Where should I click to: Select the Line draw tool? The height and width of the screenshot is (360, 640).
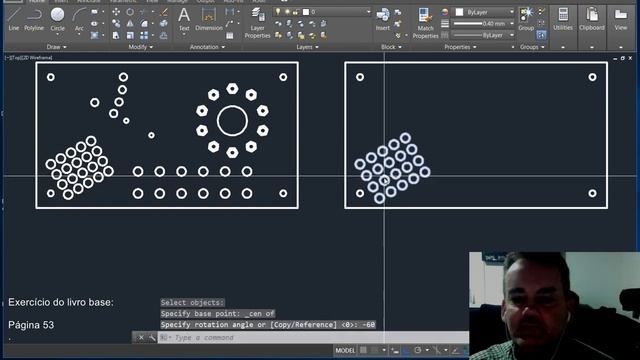[x=13, y=19]
